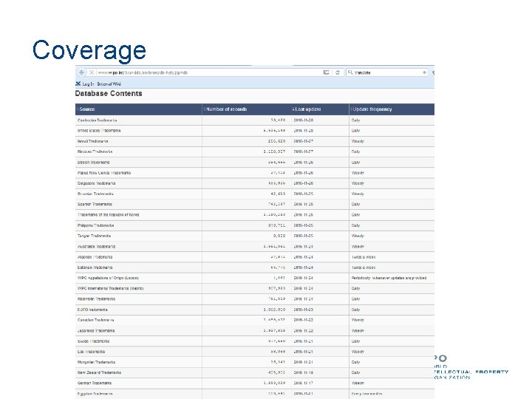The image size is (532, 399).
Task: Select the Japanese Trademarks row
Action: click(x=255, y=330)
